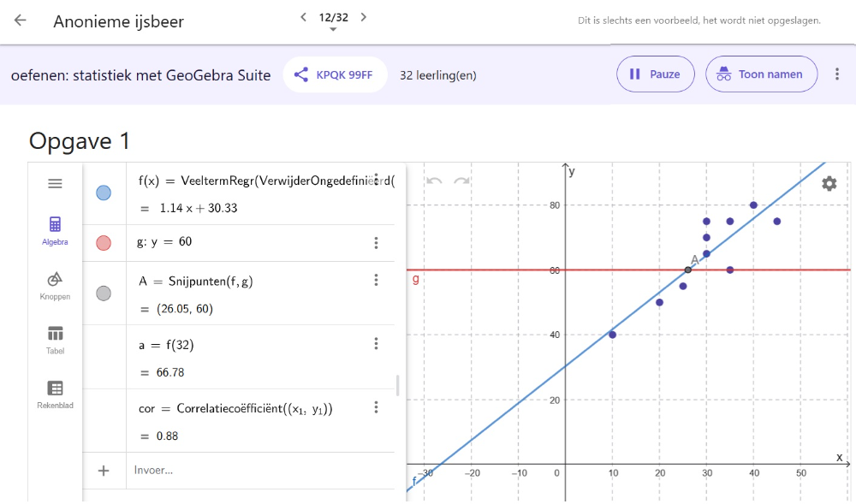This screenshot has width=856, height=504.
Task: Expand the student selector dropdown under 12/32
Action: (333, 30)
